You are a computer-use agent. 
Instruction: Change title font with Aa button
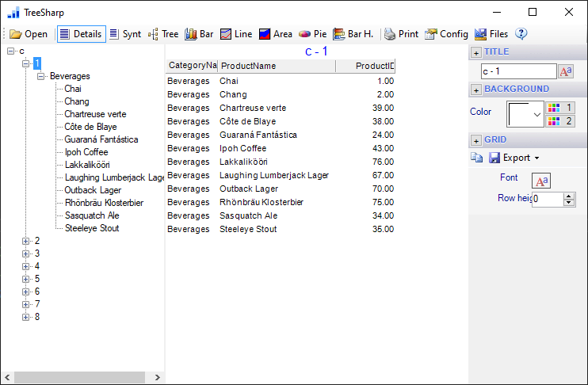566,71
